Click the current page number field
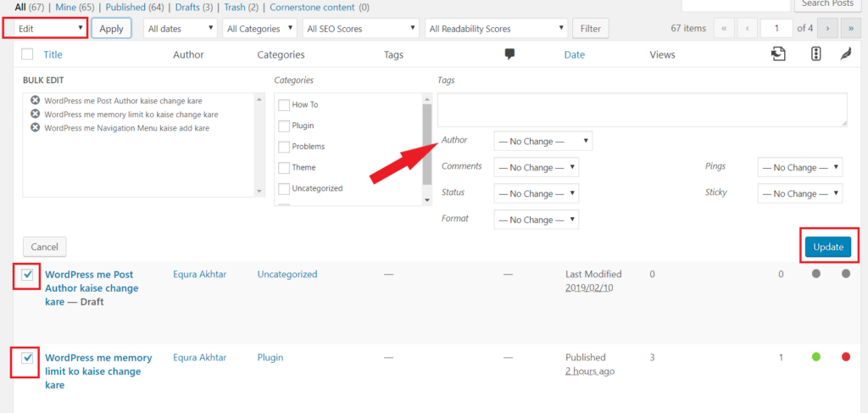 pos(776,28)
